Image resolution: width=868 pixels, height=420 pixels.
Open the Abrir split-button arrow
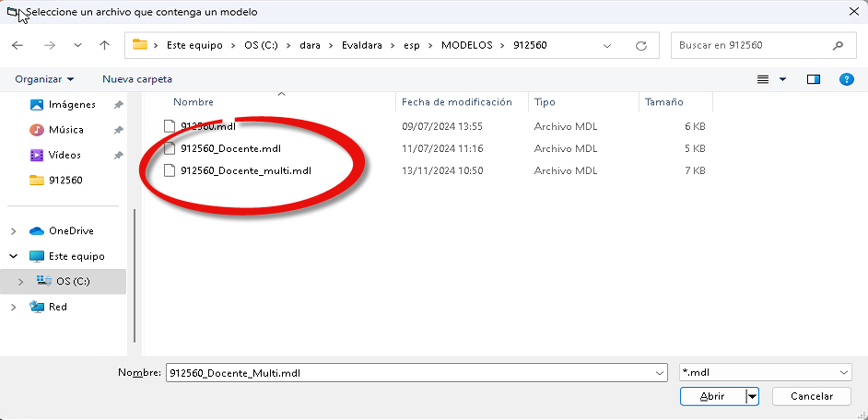(752, 396)
